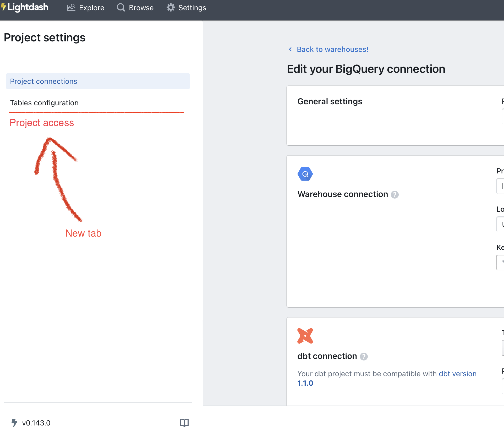Click the masked Key file input field
Image resolution: width=504 pixels, height=437 pixels.
[501, 262]
